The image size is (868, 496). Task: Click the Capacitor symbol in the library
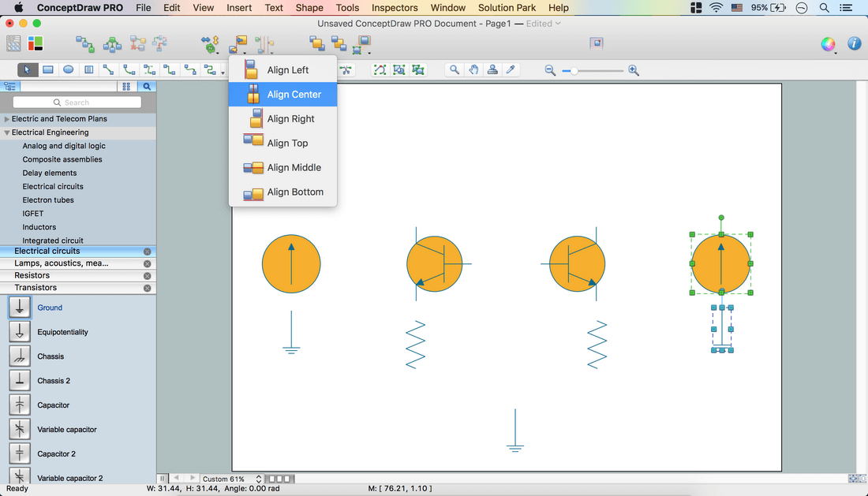click(20, 405)
